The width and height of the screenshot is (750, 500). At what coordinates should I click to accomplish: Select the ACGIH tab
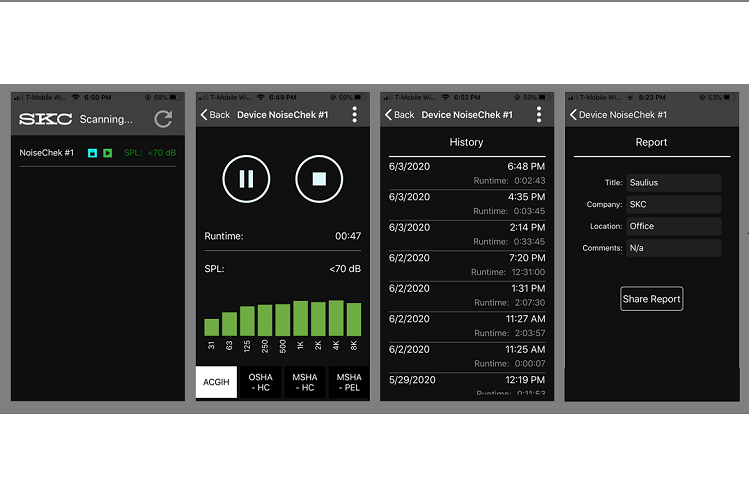click(216, 382)
